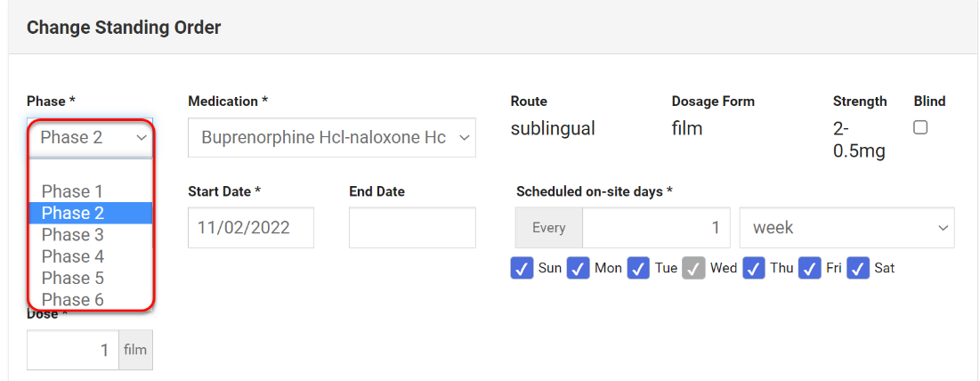Open the Medication dropdown
980x381 pixels.
[x=332, y=138]
